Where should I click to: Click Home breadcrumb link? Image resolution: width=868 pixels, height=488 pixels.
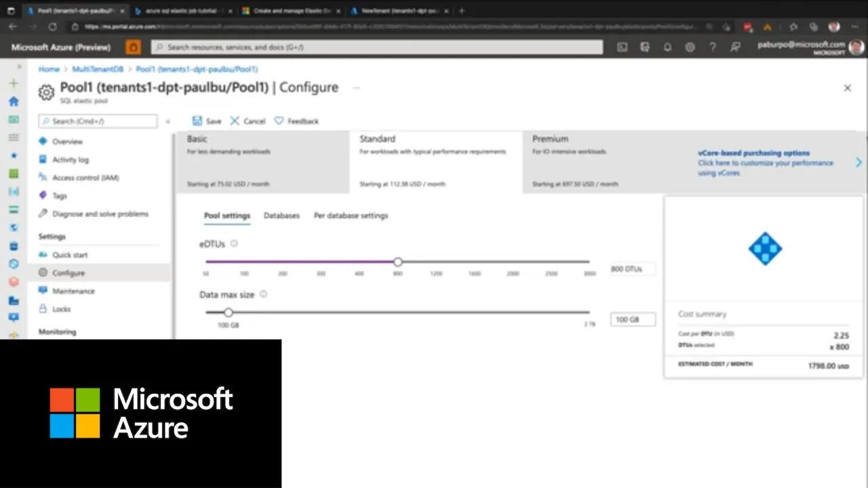pyautogui.click(x=49, y=69)
